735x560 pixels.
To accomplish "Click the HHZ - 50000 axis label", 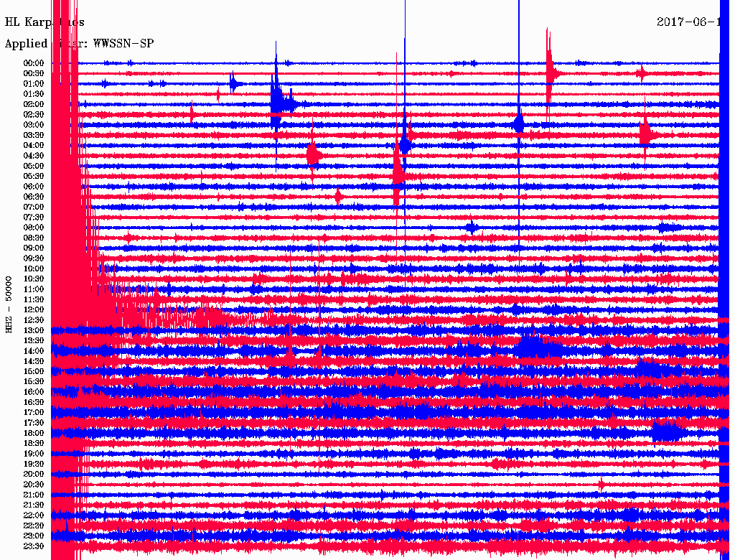I will pos(9,304).
